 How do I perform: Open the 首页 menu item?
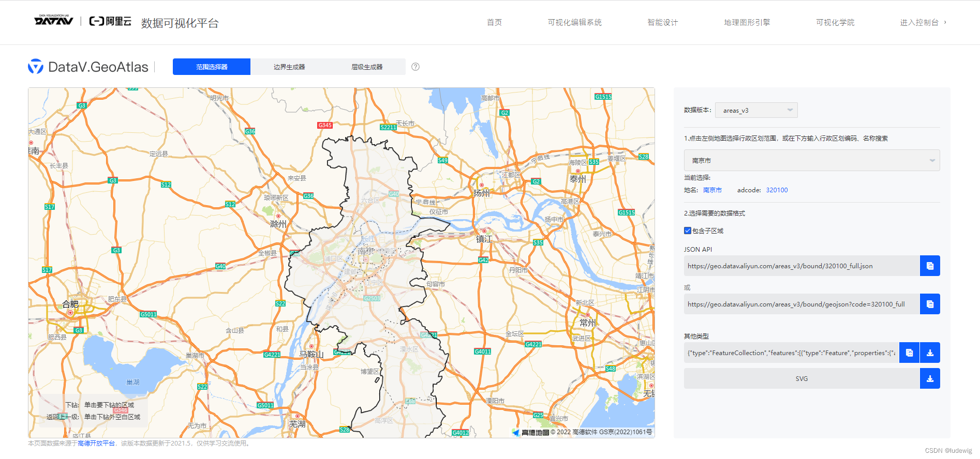[494, 22]
